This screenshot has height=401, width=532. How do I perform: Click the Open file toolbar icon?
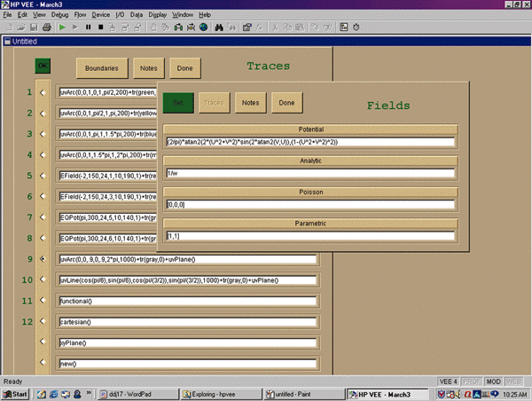pos(20,28)
